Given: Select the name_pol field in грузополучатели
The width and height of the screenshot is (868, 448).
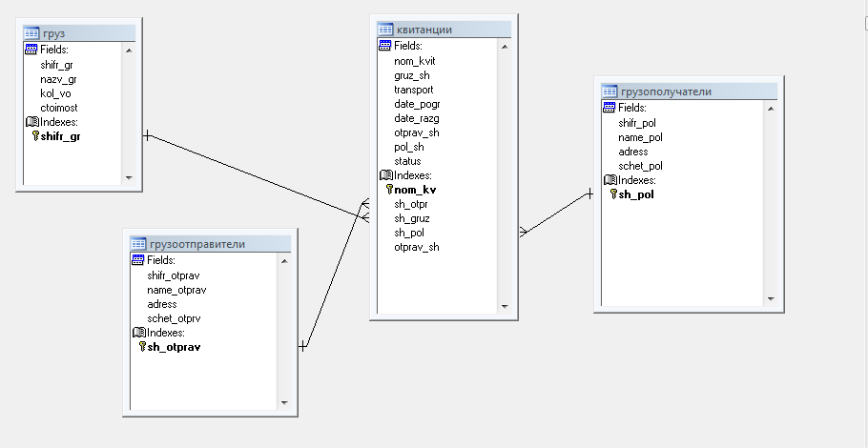Looking at the screenshot, I should tap(640, 137).
